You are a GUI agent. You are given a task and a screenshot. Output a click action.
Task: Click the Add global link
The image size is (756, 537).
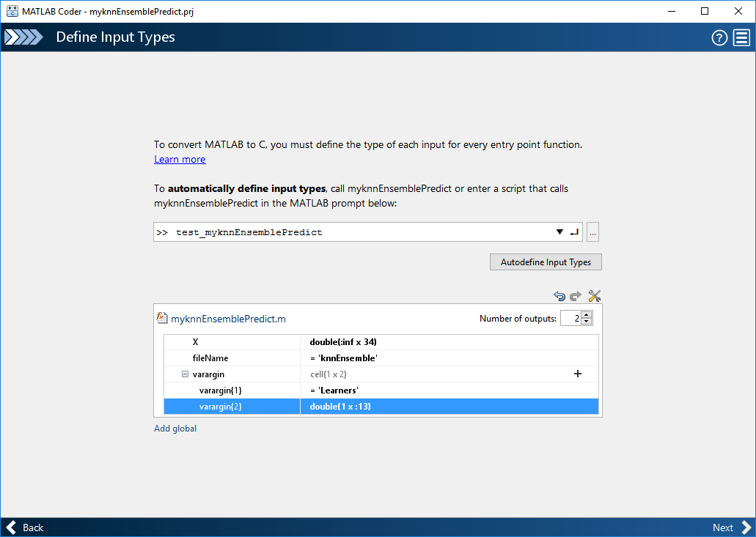(x=175, y=429)
